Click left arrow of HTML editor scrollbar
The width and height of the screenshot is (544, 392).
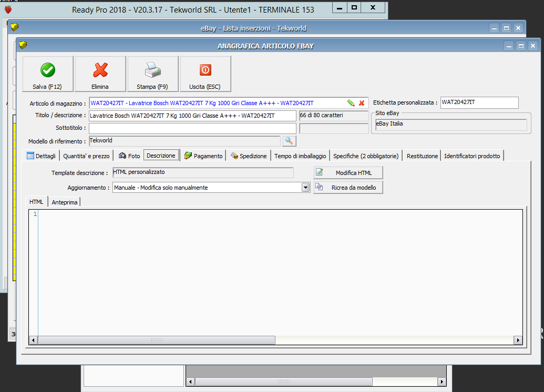click(33, 340)
